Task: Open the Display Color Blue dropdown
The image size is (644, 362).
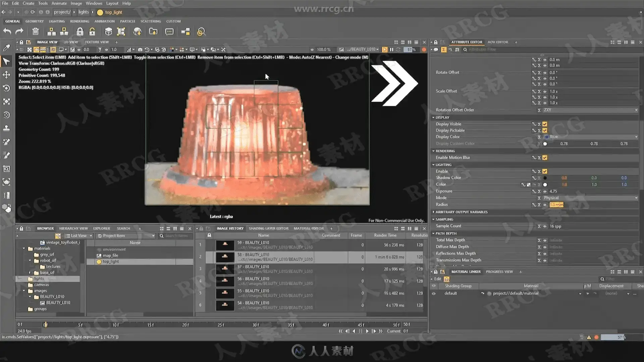Action: point(590,137)
